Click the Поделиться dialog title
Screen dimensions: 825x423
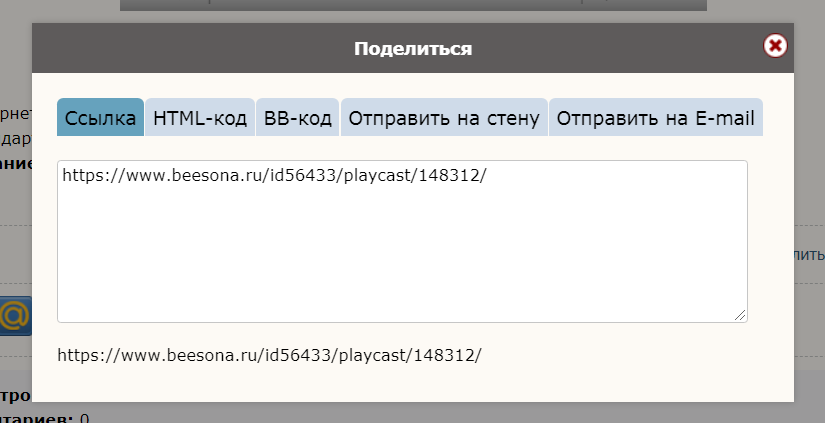click(x=412, y=48)
